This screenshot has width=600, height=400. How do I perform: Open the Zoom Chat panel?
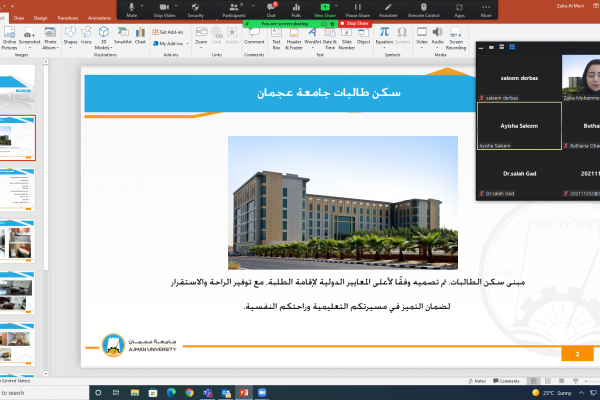[x=272, y=9]
